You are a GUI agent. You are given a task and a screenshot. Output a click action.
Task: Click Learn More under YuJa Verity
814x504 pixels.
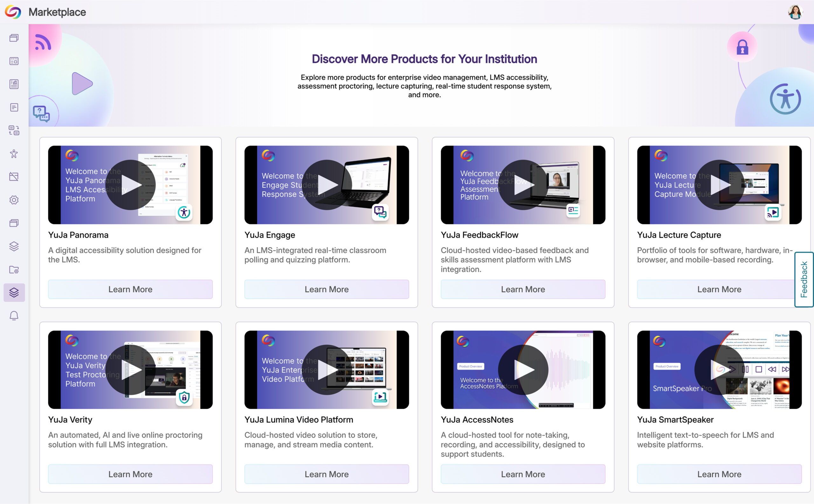130,474
